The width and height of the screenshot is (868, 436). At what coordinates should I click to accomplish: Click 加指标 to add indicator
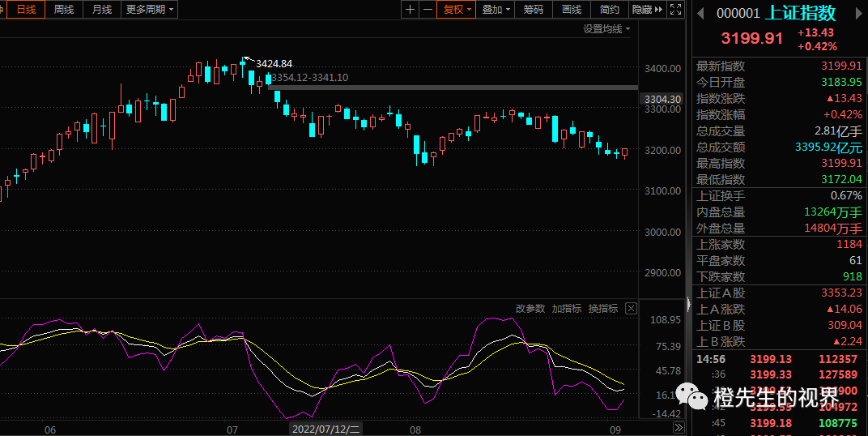tap(566, 309)
